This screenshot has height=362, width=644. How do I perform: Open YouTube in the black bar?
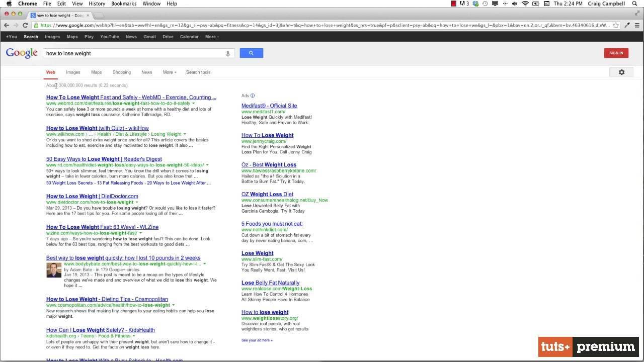click(110, 37)
